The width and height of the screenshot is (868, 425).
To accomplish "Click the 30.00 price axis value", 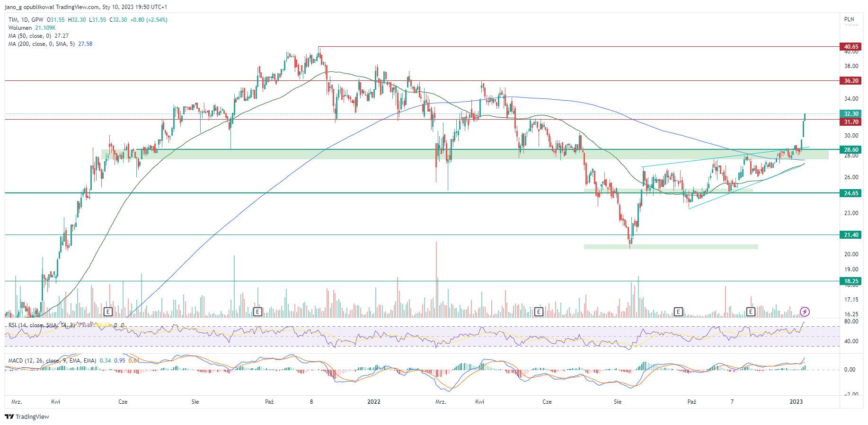I will (851, 136).
